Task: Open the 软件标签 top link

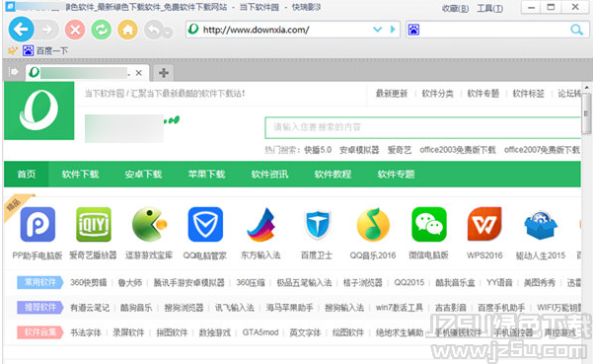Action: tap(528, 94)
